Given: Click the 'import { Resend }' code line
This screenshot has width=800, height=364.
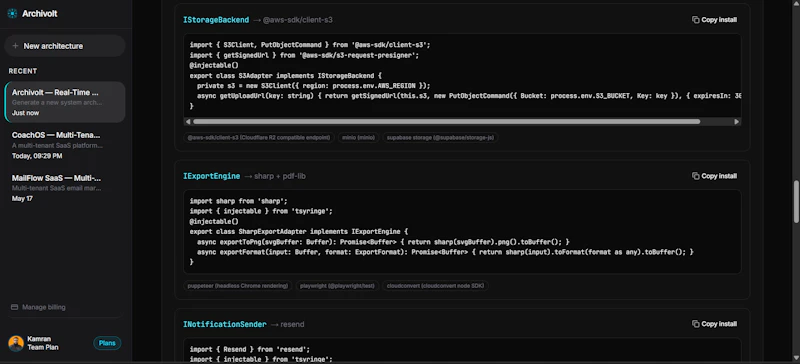Looking at the screenshot, I should point(250,350).
